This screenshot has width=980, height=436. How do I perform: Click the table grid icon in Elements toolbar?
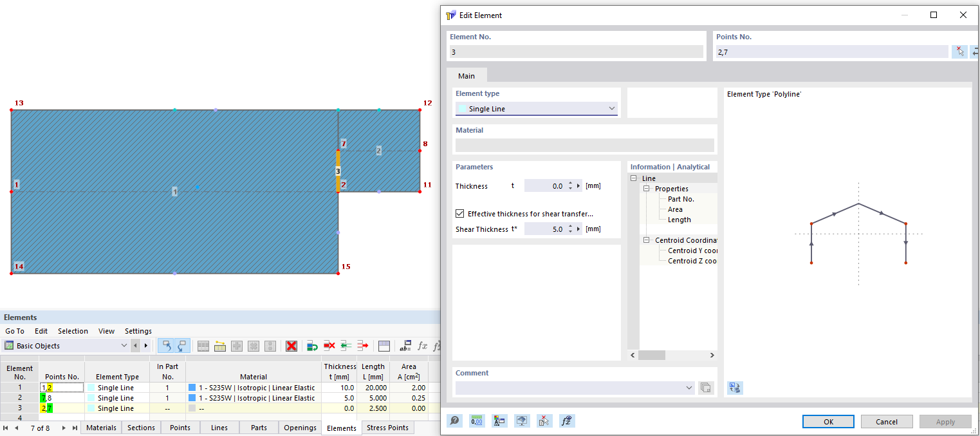point(203,346)
